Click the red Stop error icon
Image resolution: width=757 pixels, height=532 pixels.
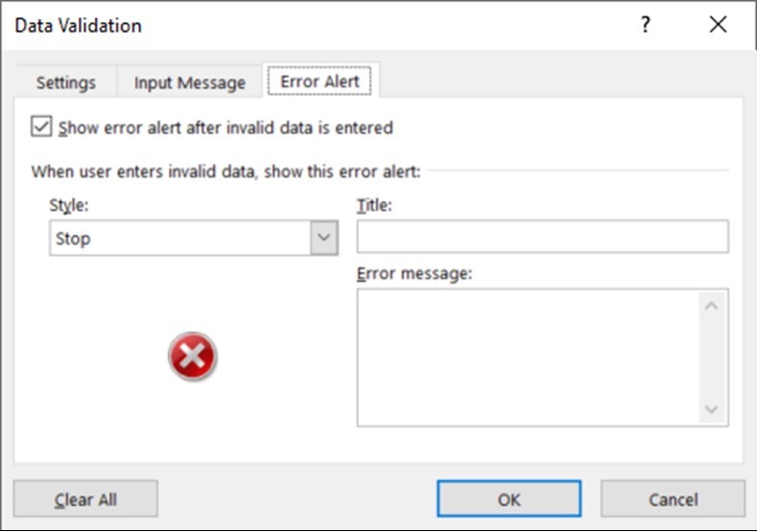[x=193, y=359]
